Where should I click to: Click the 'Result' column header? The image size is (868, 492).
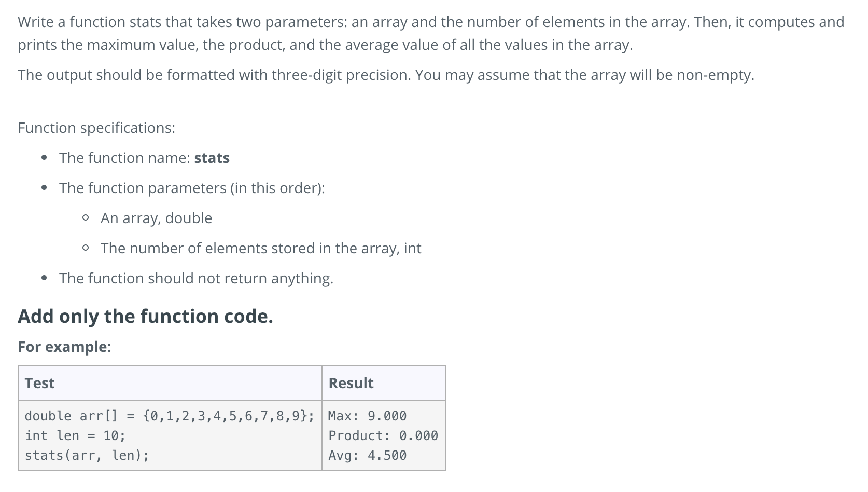point(351,383)
